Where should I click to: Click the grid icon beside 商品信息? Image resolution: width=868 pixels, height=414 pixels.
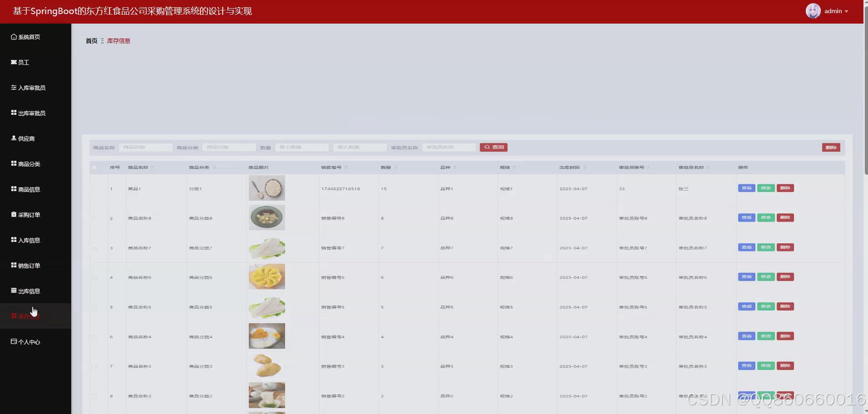[14, 189]
